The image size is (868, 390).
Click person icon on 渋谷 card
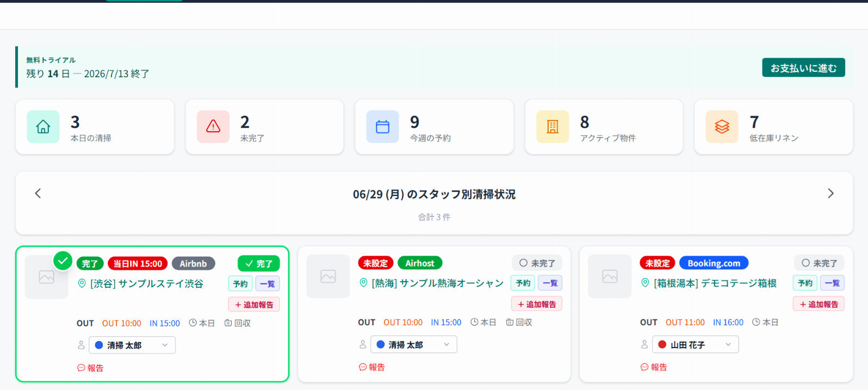tap(81, 345)
